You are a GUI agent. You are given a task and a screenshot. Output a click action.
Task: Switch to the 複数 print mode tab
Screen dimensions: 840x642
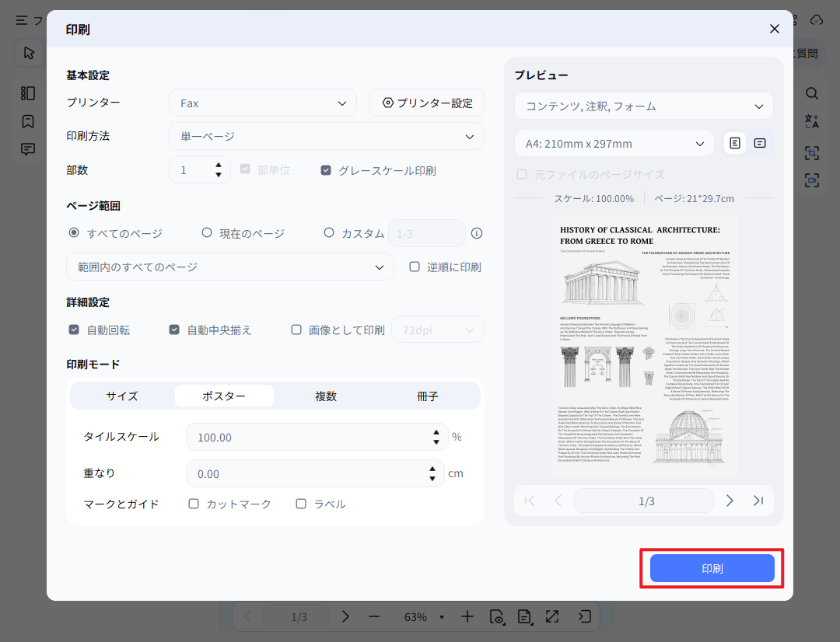[326, 396]
